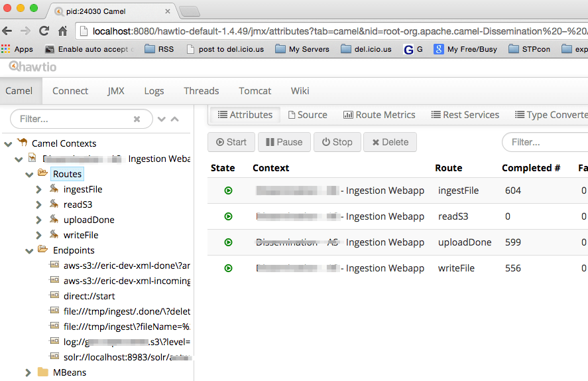Viewport: 588px width, 381px height.
Task: Open the Logs tab
Action: coord(154,91)
